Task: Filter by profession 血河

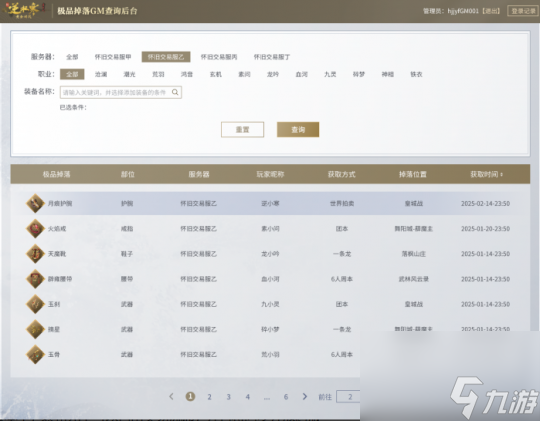Action: [301, 74]
